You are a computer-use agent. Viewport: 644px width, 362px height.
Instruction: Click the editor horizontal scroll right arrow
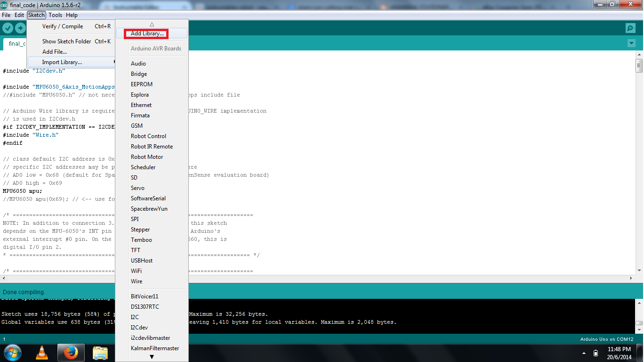click(x=632, y=279)
